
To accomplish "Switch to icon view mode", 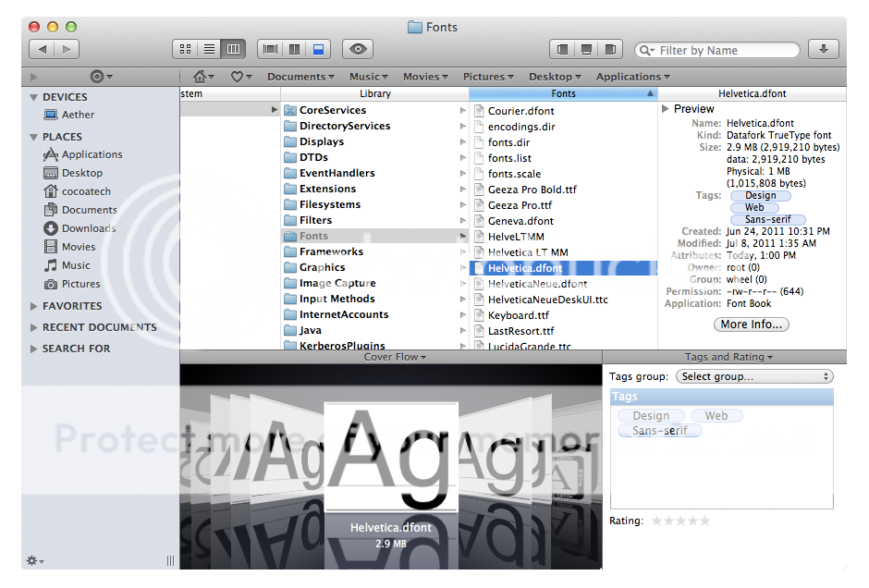I will [x=185, y=49].
